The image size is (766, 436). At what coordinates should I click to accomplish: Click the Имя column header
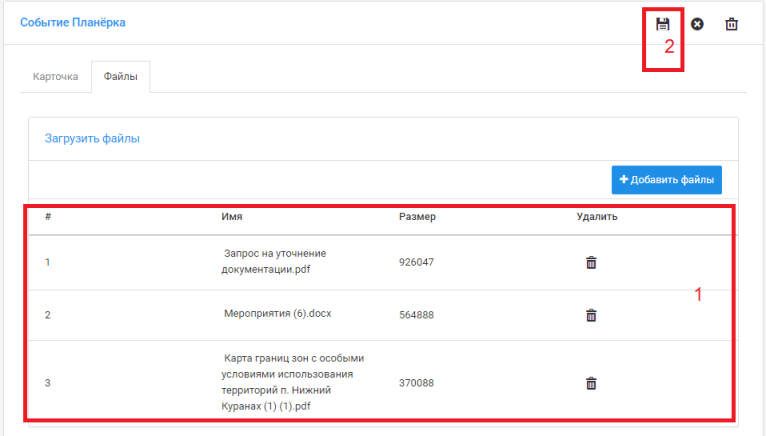click(232, 216)
